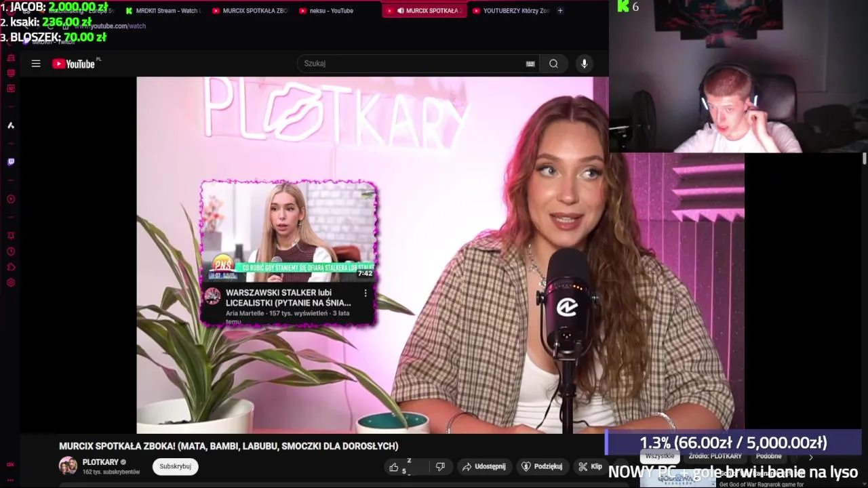
Task: Go to YouTube home via logo
Action: (x=74, y=64)
